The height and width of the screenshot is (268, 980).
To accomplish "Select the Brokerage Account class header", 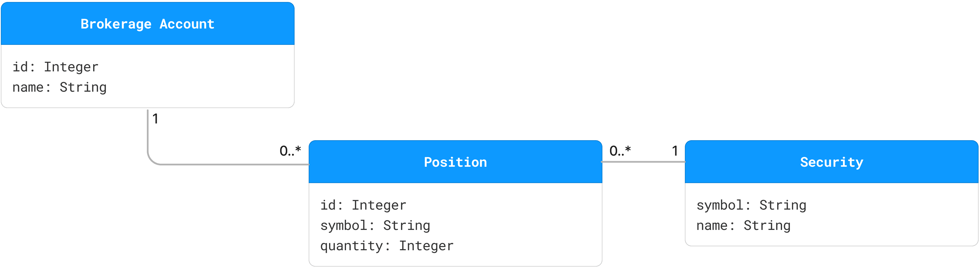I will coord(148,24).
